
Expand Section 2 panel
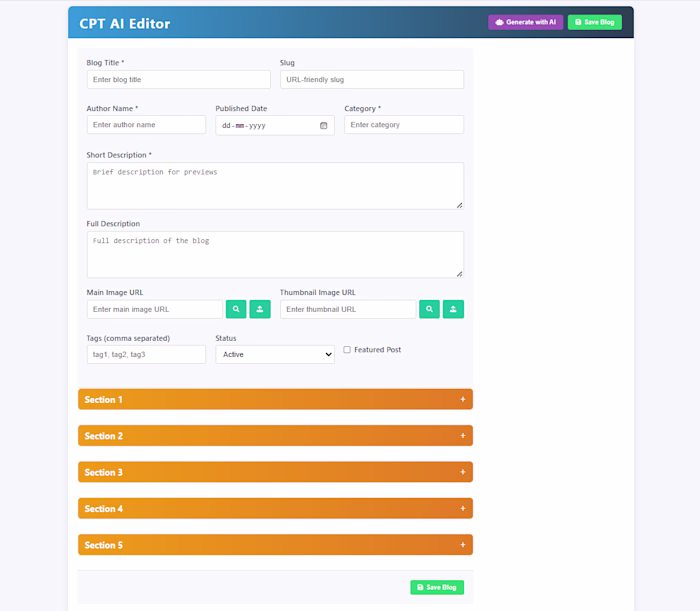point(275,436)
